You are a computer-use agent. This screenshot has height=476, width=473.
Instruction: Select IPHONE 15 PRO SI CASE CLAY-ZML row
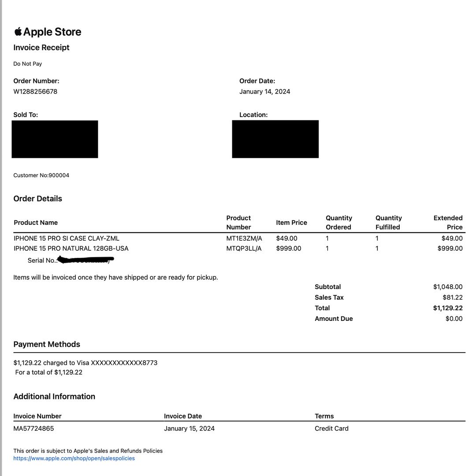click(238, 238)
